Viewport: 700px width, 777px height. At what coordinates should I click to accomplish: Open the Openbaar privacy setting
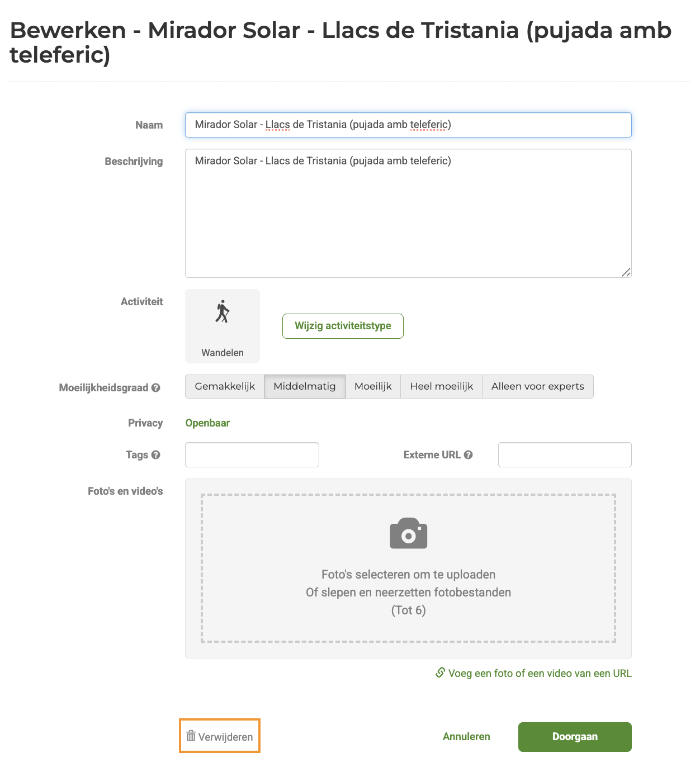point(207,423)
